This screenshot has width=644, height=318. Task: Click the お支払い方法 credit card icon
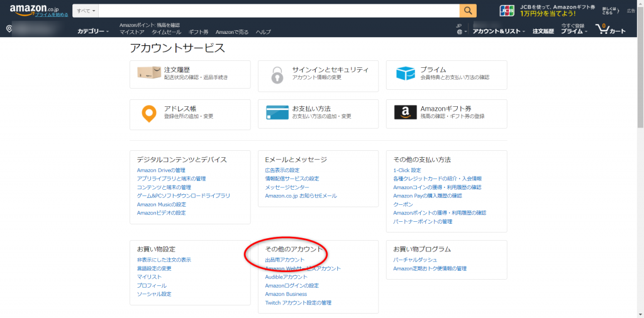277,112
